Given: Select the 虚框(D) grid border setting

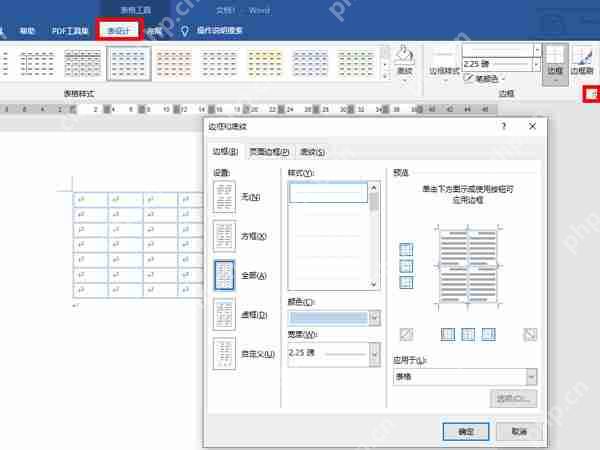Looking at the screenshot, I should (224, 315).
